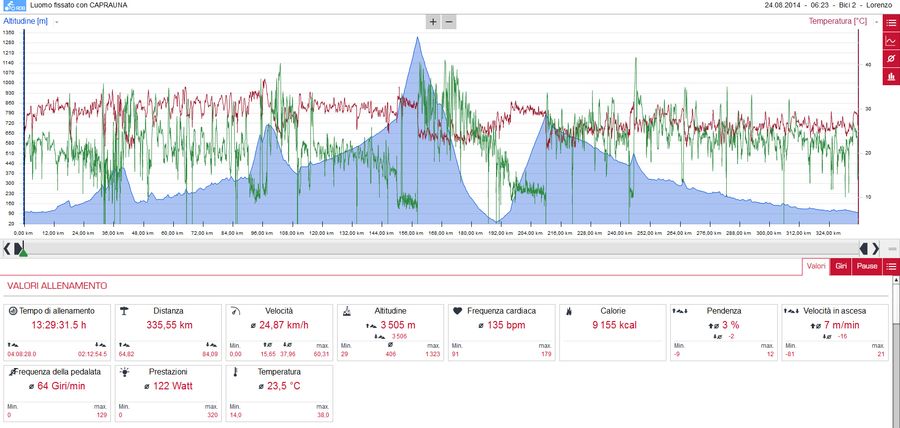Screen dimensions: 900x428
Task: Click the 1350 label on altitude axis
Action: click(8, 33)
